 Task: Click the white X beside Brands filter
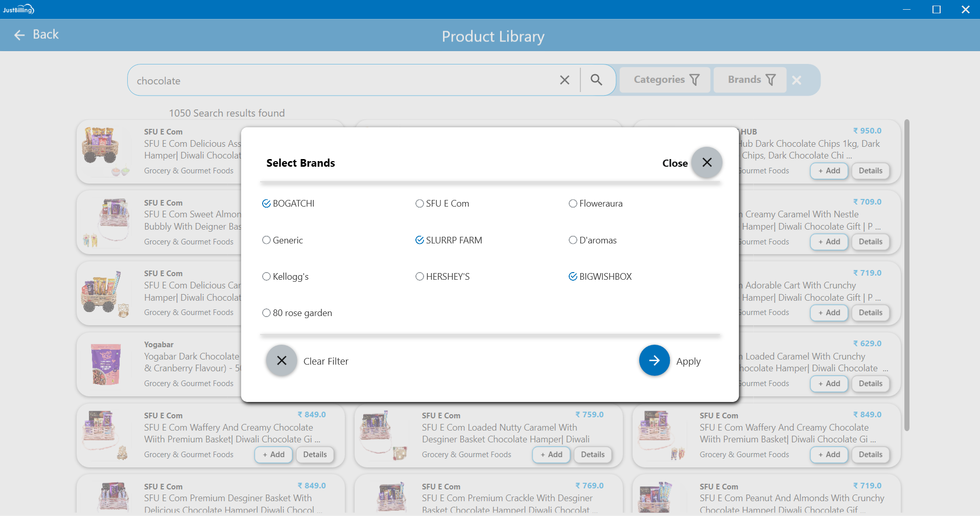coord(796,80)
